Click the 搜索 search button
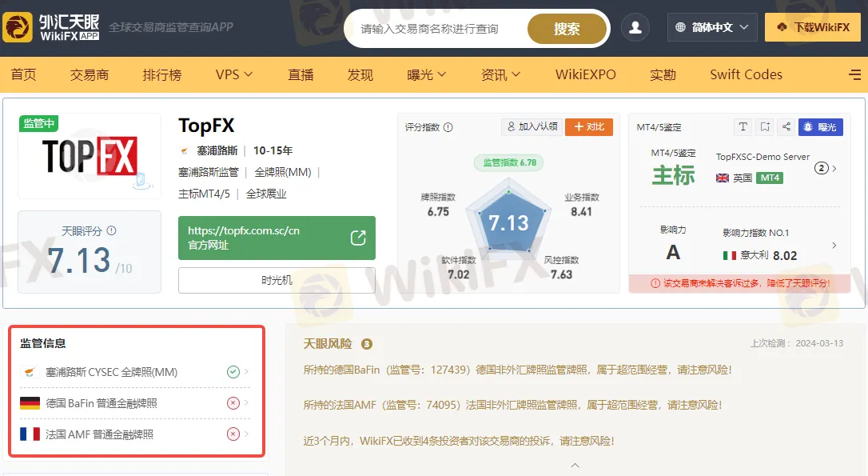 567,29
